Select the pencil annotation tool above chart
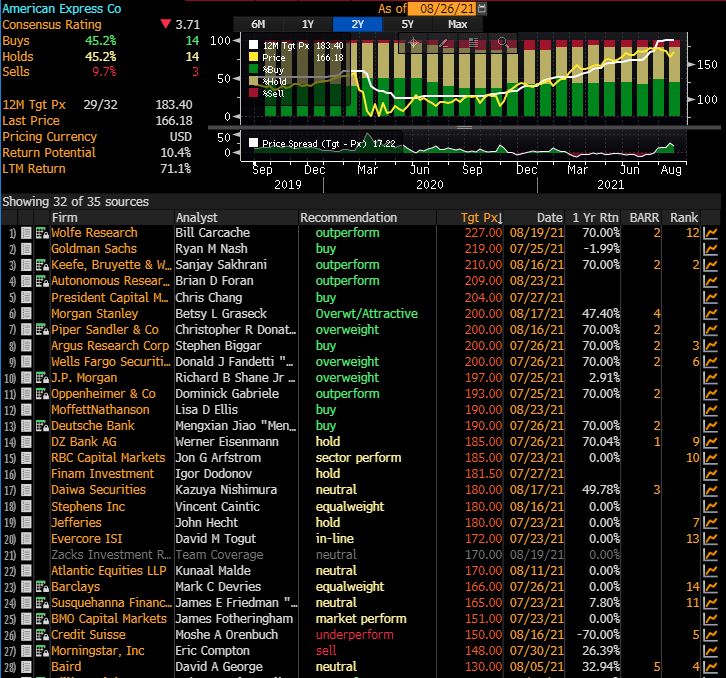The height and width of the screenshot is (678, 726). point(443,43)
